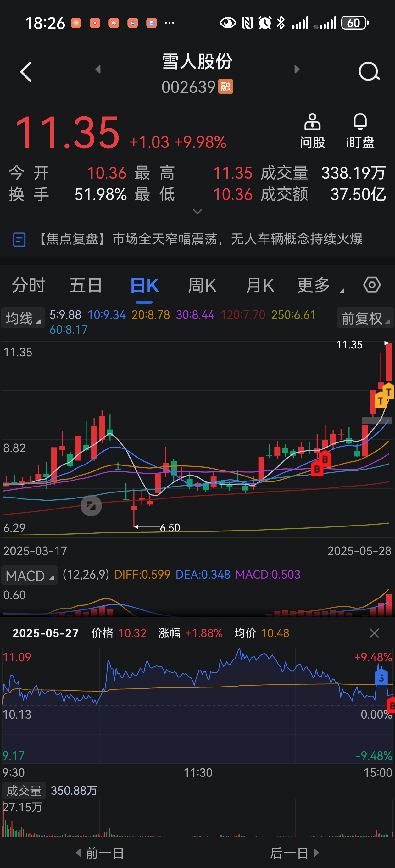Tap the 5:9.88 moving average value

point(65,315)
